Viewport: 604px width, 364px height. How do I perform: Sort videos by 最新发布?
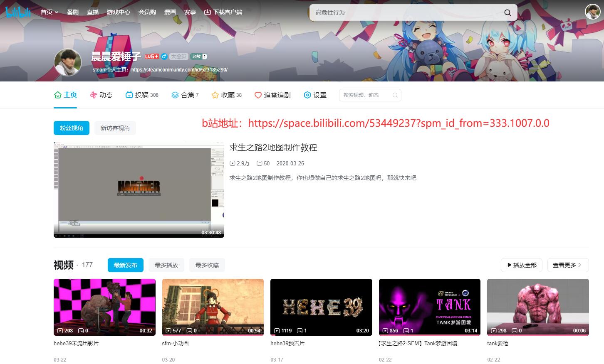[x=126, y=265]
